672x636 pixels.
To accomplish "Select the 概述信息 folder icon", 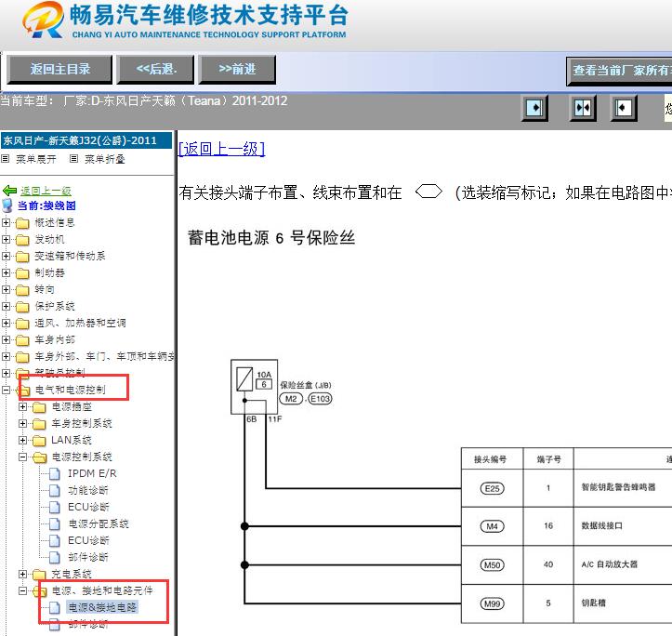I will [22, 223].
